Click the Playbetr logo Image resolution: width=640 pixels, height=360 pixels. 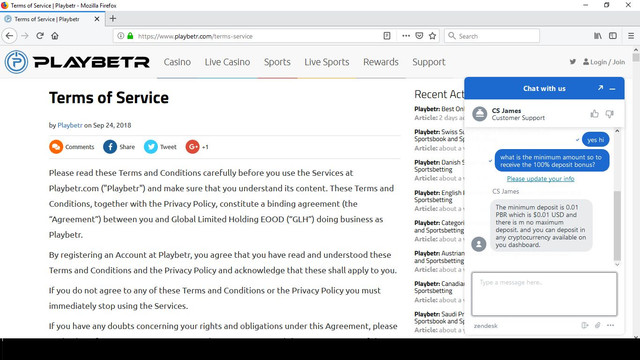coord(77,62)
